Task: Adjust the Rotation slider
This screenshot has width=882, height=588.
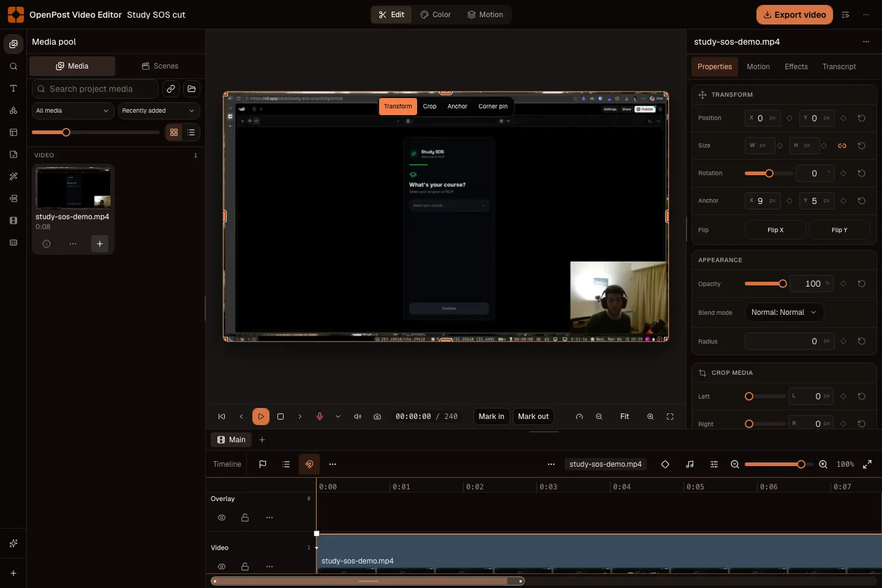Action: point(769,173)
